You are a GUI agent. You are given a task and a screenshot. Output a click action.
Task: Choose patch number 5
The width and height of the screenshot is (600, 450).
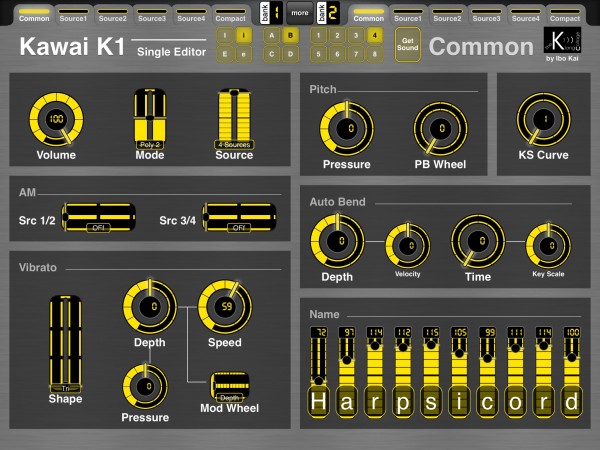tap(318, 54)
